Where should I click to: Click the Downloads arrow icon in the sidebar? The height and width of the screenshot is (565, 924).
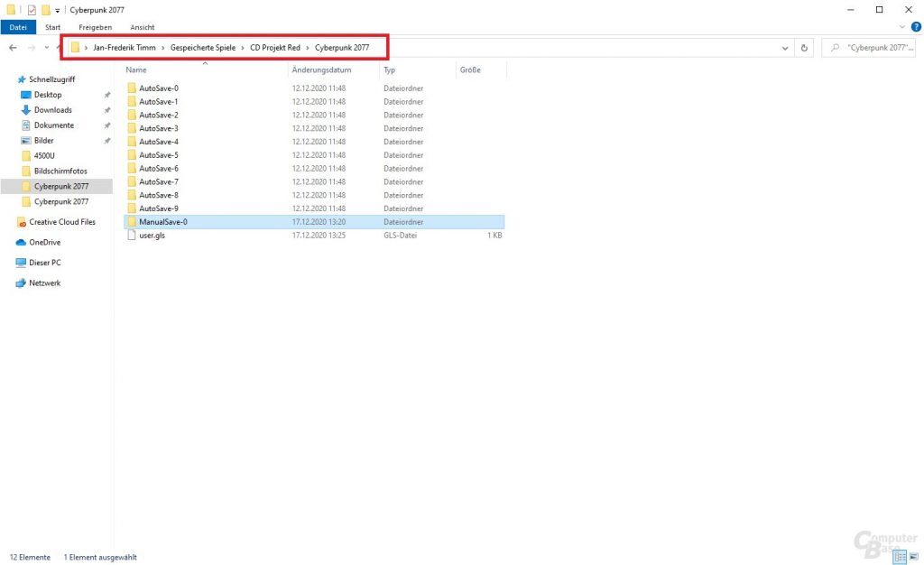(25, 110)
